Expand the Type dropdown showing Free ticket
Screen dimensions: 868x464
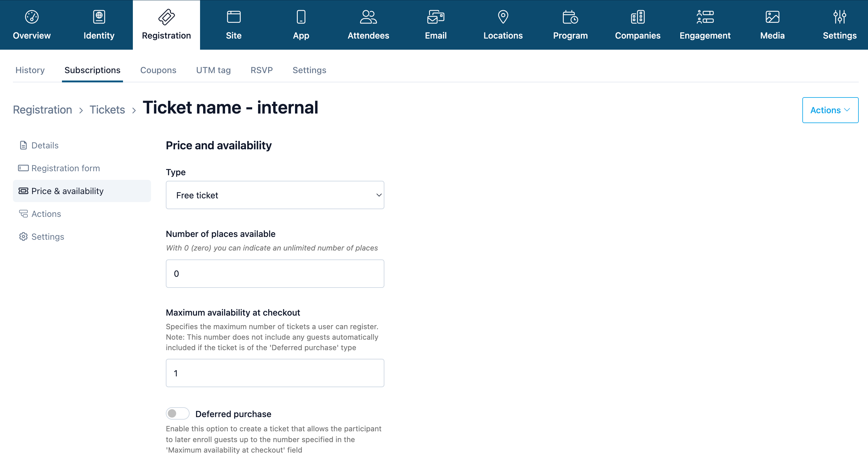pyautogui.click(x=275, y=195)
